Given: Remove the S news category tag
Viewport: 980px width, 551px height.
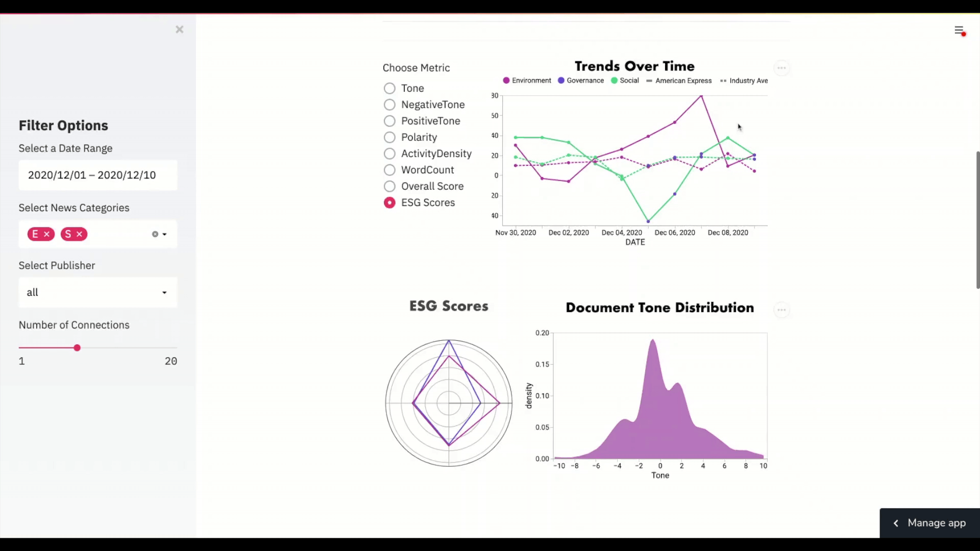Looking at the screenshot, I should (x=80, y=234).
